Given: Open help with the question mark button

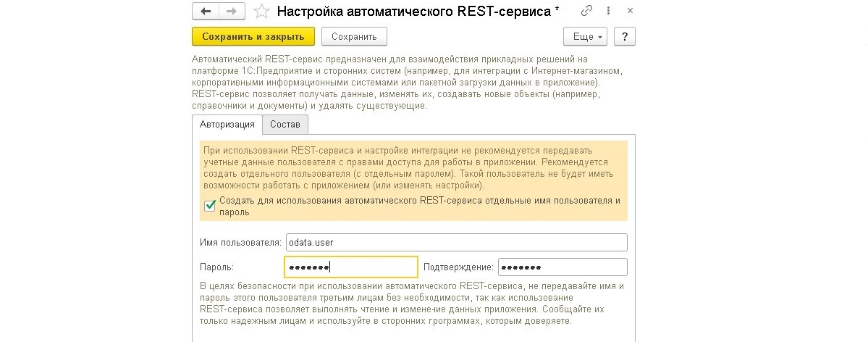Looking at the screenshot, I should point(624,36).
